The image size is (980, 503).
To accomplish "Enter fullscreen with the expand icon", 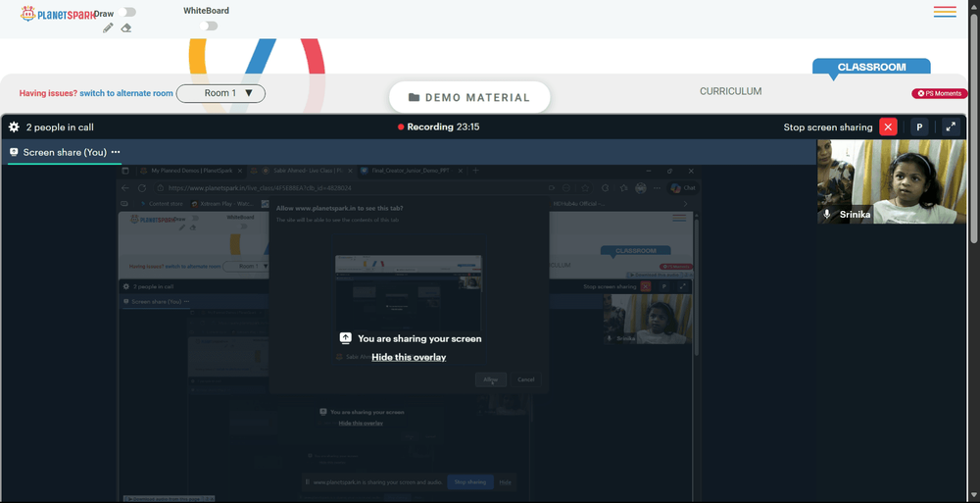I will [x=951, y=127].
